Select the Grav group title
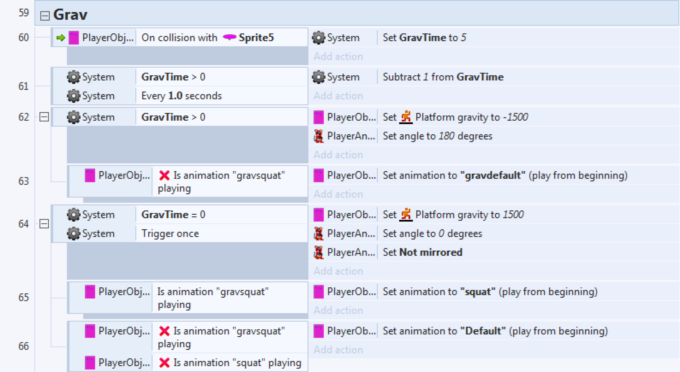Image resolution: width=680 pixels, height=372 pixels. pyautogui.click(x=70, y=15)
